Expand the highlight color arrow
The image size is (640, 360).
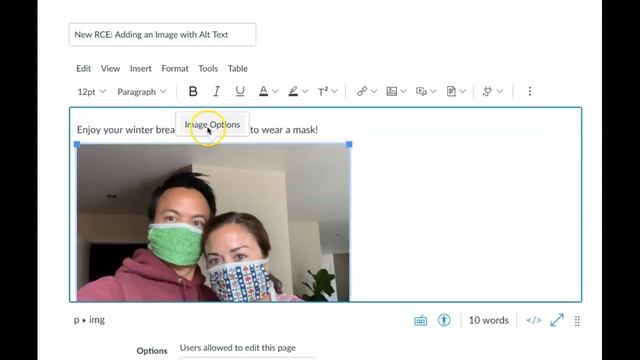[305, 91]
